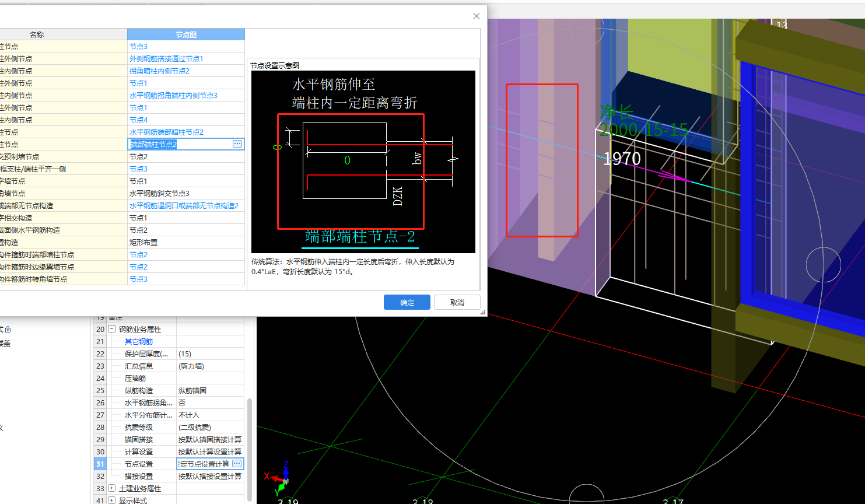Click 纵筋构造 value 纵筋锚固
The width and height of the screenshot is (865, 504).
[210, 391]
